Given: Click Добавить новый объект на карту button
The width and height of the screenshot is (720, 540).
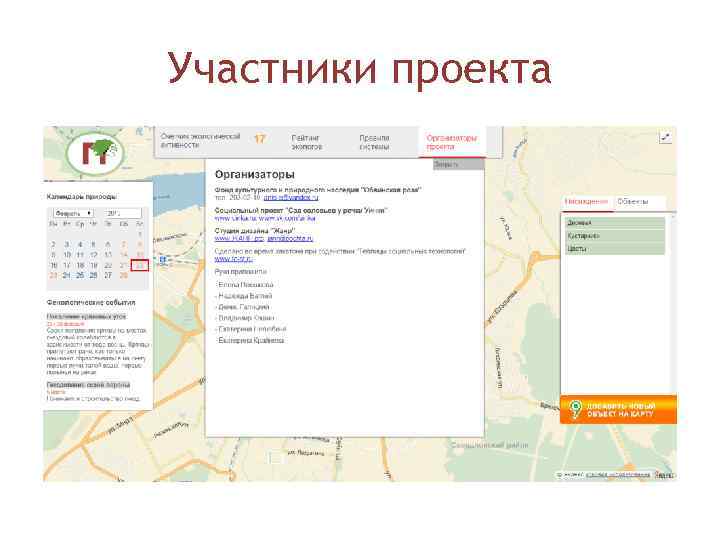Looking at the screenshot, I should point(618,409).
